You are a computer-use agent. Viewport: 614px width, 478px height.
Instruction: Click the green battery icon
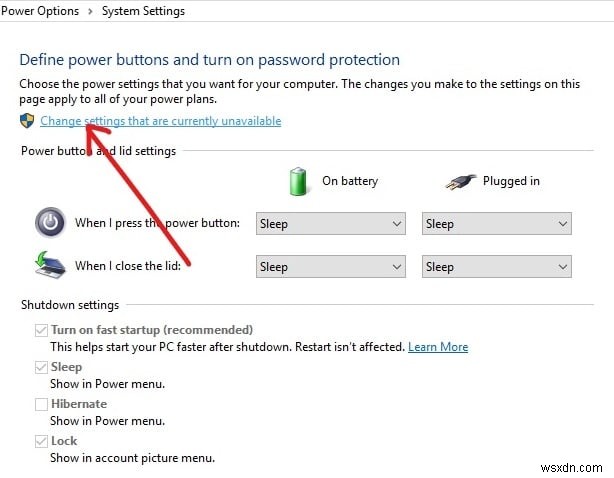pos(297,181)
